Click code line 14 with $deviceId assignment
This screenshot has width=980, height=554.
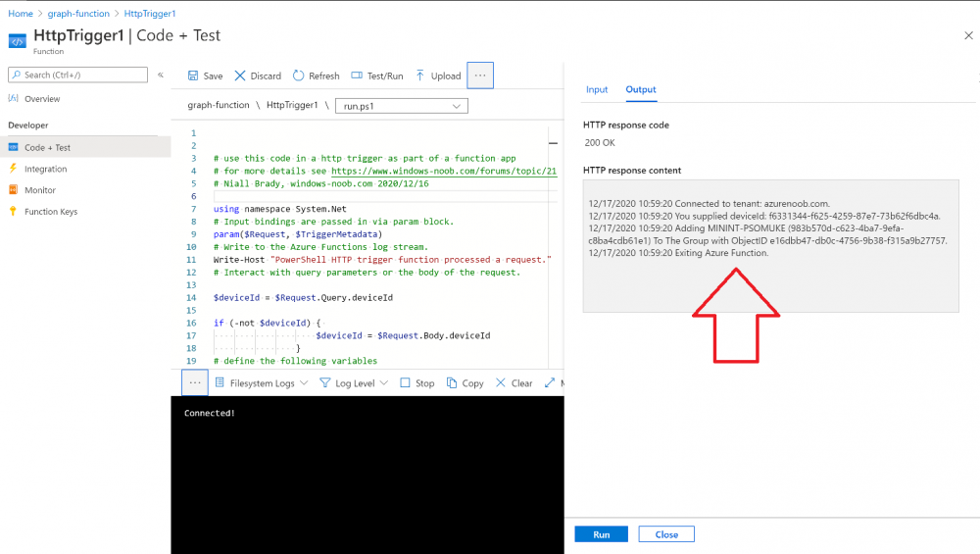coord(303,298)
